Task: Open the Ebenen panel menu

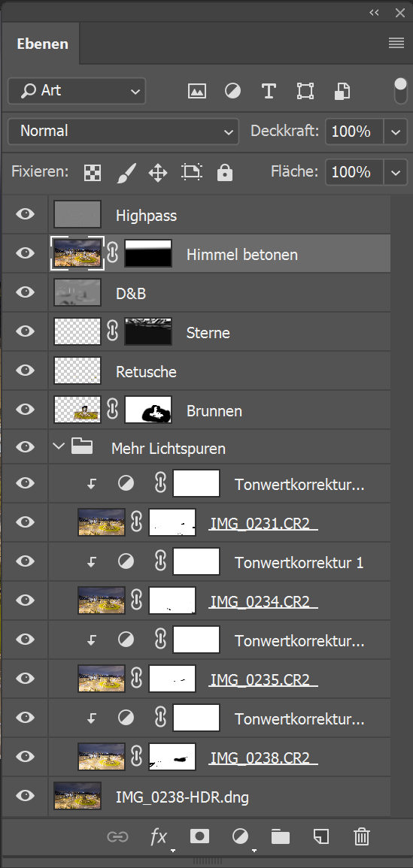Action: coord(396,43)
